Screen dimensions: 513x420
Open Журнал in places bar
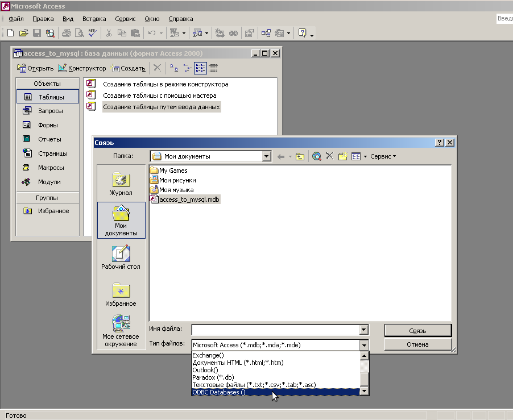tap(121, 184)
